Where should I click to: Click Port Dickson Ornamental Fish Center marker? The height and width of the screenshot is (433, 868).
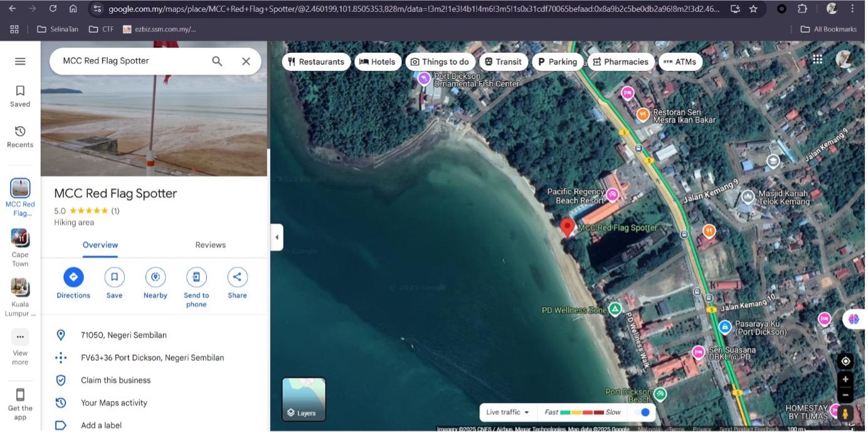point(424,78)
